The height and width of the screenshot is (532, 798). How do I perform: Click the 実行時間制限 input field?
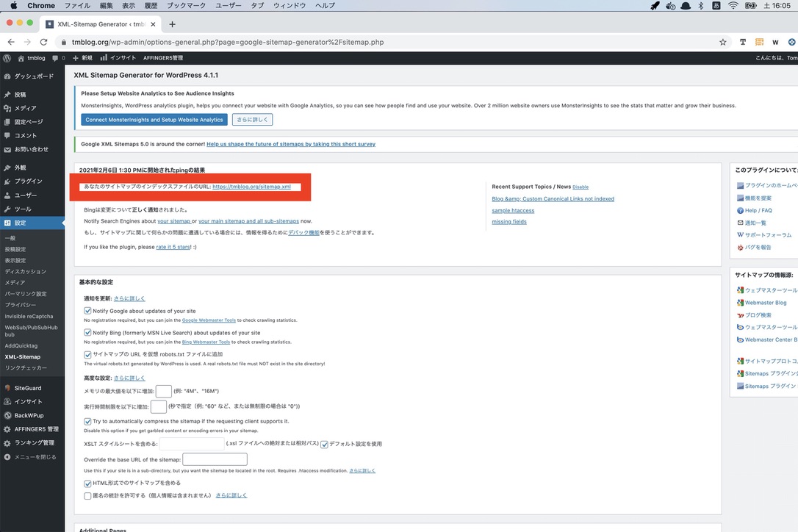click(158, 407)
